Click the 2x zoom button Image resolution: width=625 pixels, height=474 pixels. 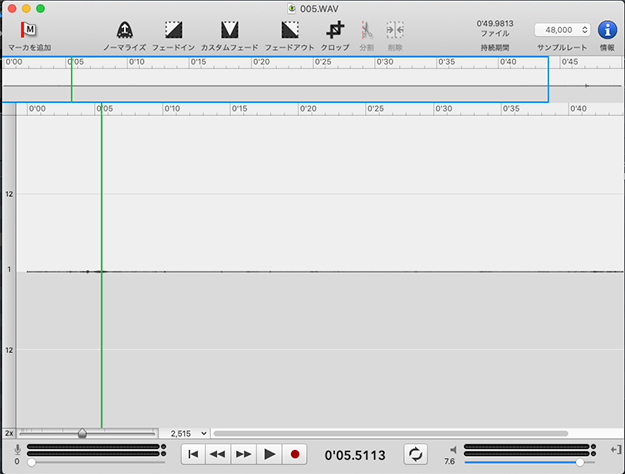(9, 433)
